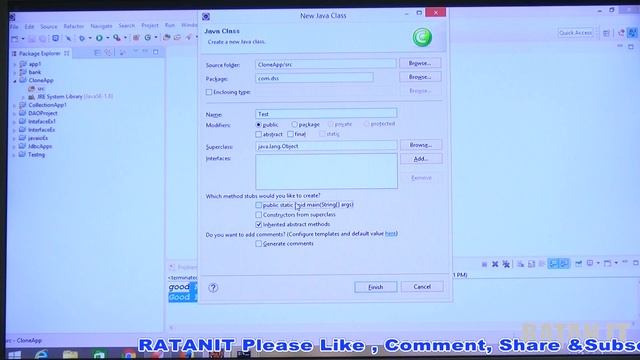Toggle Scroll Lock in Console toolbar
The image size is (640, 360).
531,264
